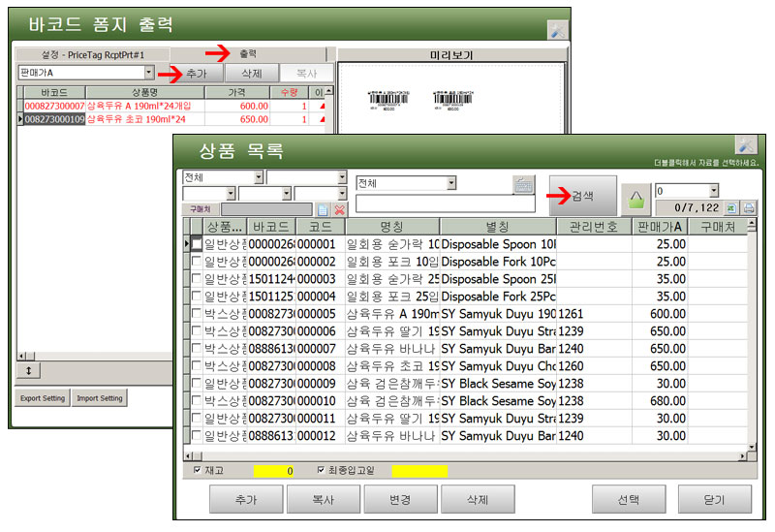Click the 선택 select button
The image size is (775, 532).
click(x=629, y=499)
